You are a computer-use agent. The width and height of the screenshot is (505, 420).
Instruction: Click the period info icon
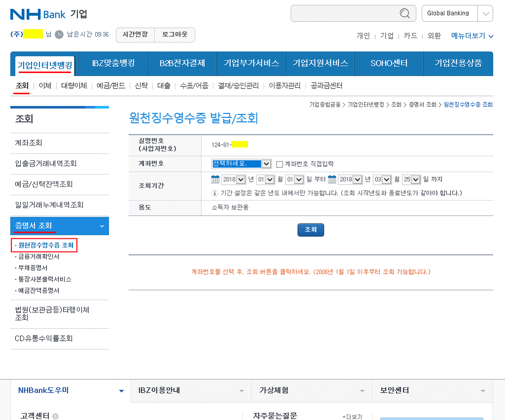pos(215,193)
